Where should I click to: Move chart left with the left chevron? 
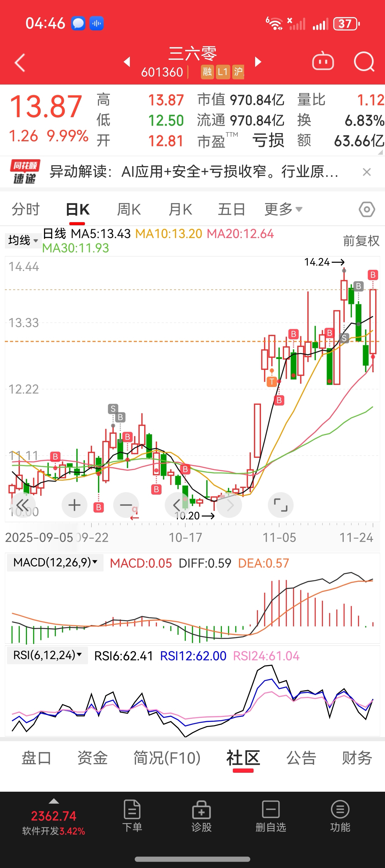click(177, 505)
